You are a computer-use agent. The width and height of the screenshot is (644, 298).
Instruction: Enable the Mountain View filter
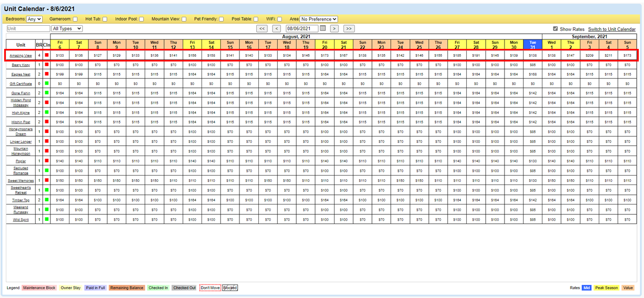pyautogui.click(x=184, y=19)
